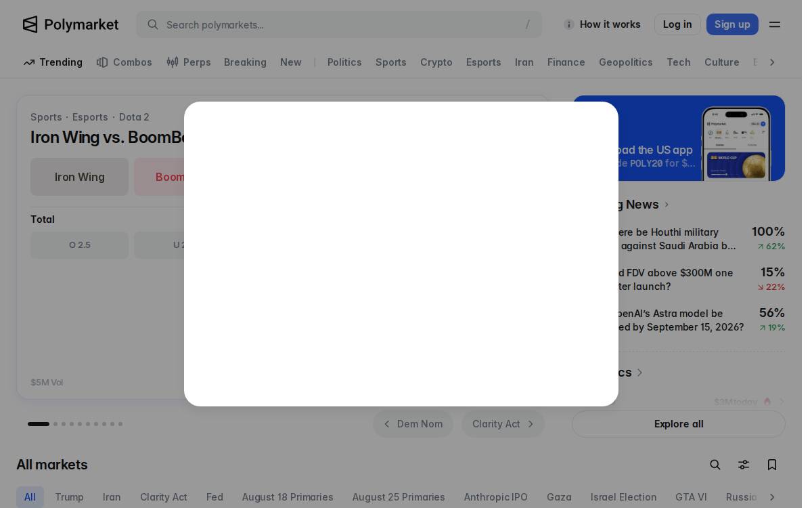Open the filter sliders icon in All markets
Screen dimensions: 812x508
(744, 465)
